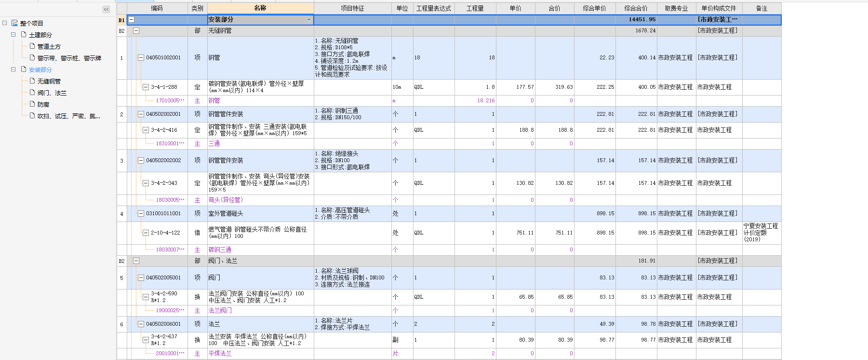Select the 吹扫、试压、严密 tree node
Screen dimensions: 868x360
pyautogui.click(x=69, y=116)
